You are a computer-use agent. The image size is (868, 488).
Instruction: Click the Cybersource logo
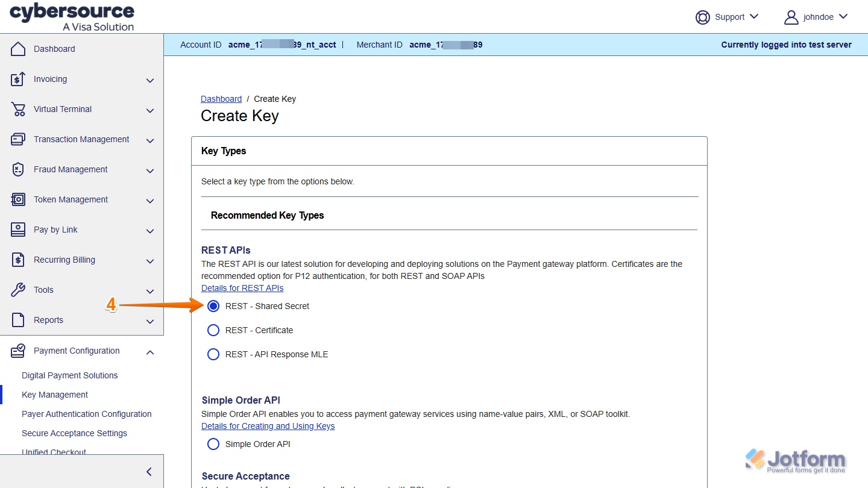tap(72, 17)
